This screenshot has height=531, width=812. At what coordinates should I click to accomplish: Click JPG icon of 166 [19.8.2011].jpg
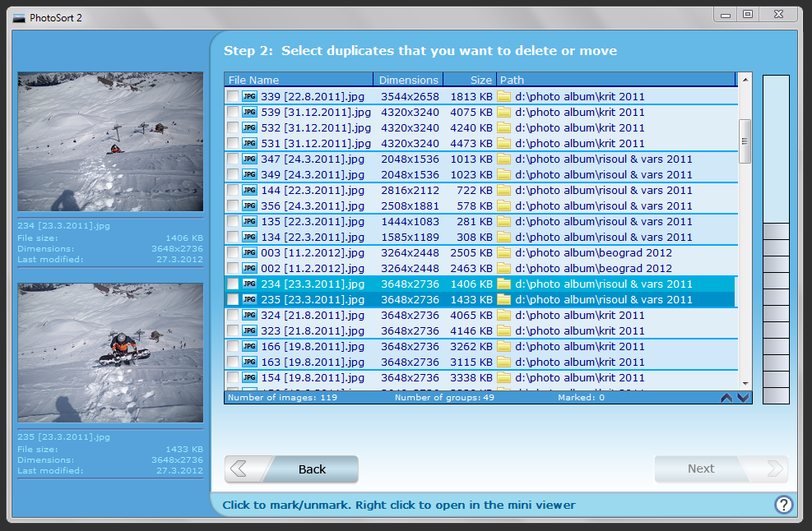tap(249, 346)
